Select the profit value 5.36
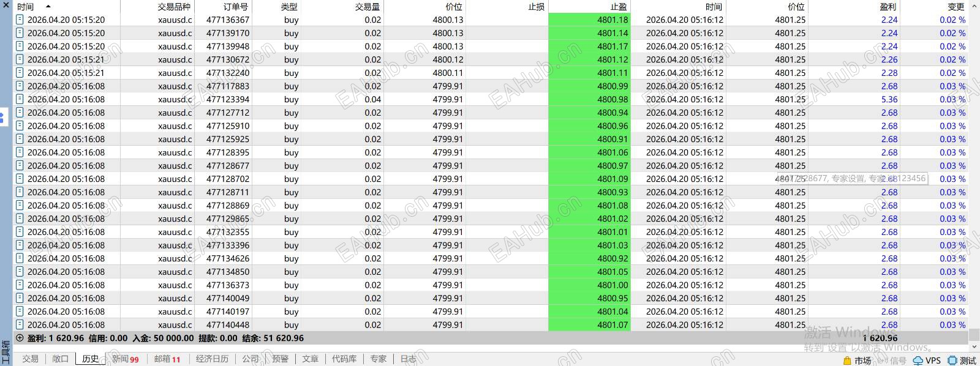This screenshot has width=980, height=366. tap(889, 99)
